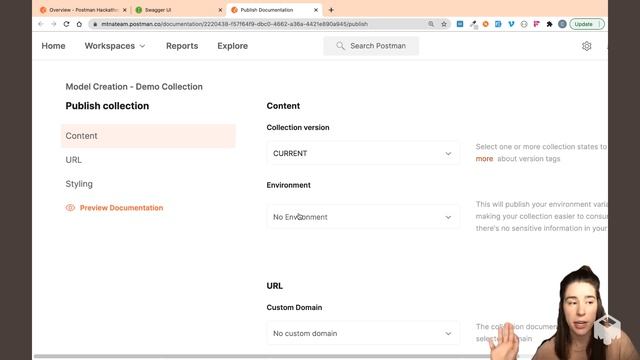
Task: Go to the browser home page
Action: pos(79,24)
